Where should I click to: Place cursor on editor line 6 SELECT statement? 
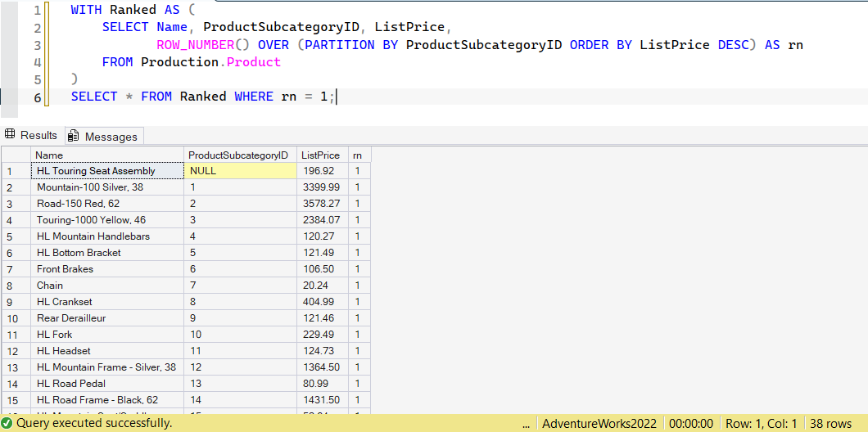tap(202, 97)
